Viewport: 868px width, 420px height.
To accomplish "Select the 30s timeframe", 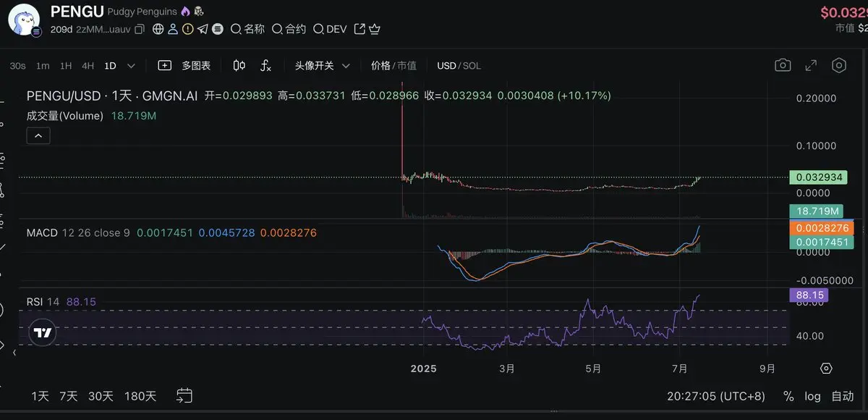I will pos(18,66).
